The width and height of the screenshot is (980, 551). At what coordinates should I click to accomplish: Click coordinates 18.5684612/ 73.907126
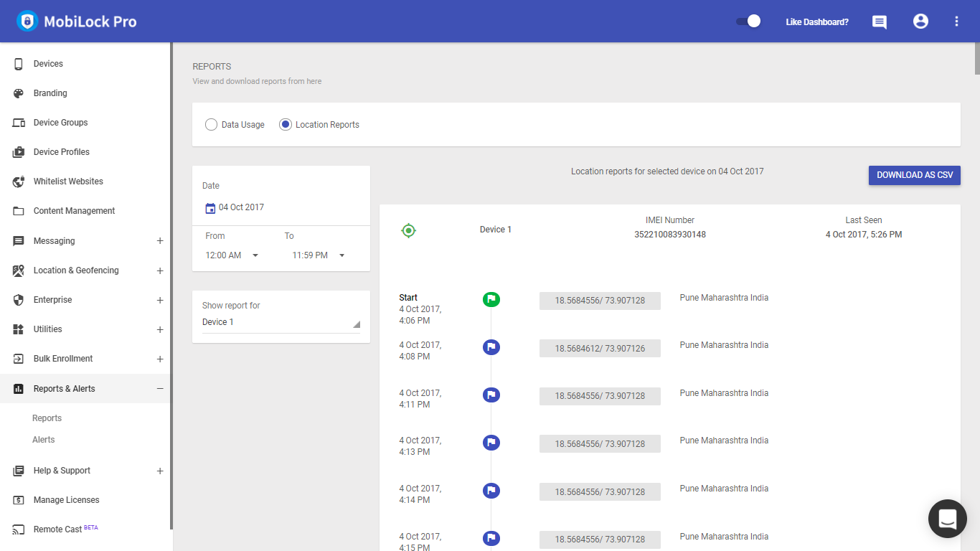pos(600,349)
